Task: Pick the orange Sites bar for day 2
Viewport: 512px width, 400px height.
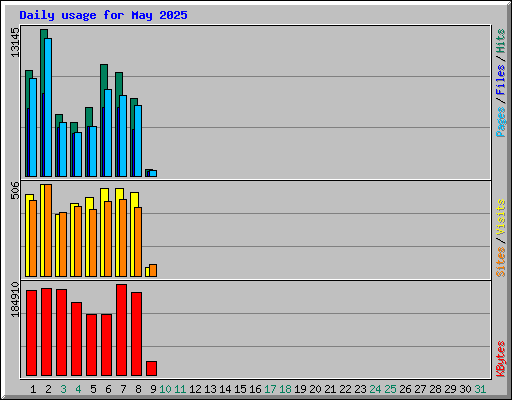Action: [48, 230]
